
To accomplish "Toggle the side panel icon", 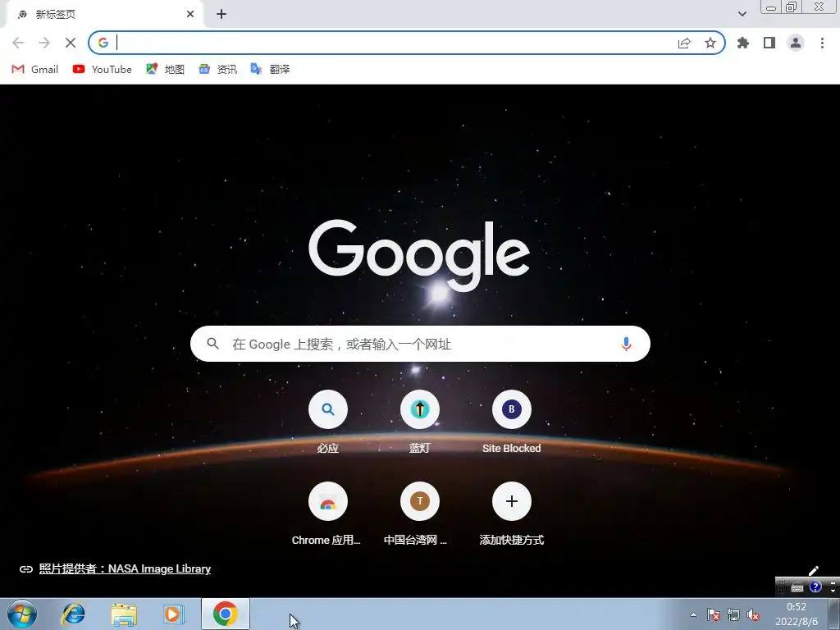I will click(769, 43).
